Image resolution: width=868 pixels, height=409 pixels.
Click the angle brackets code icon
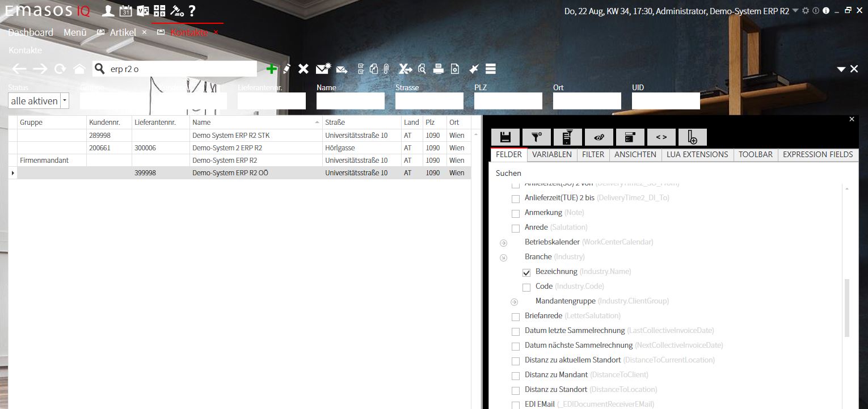(661, 137)
